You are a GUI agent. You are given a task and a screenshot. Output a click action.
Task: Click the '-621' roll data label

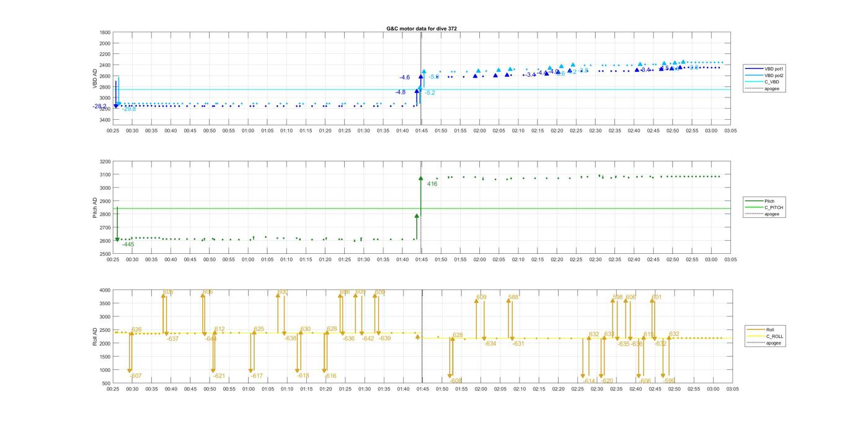click(x=219, y=376)
